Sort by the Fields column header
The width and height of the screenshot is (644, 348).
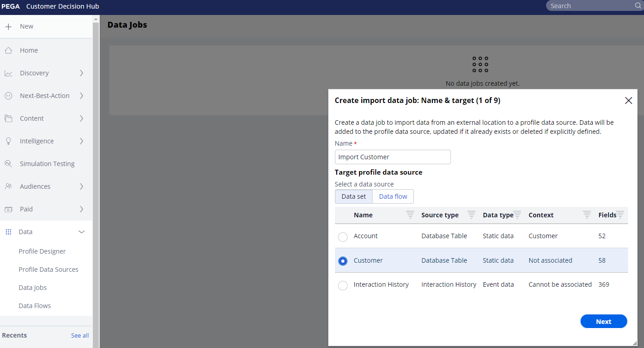607,215
